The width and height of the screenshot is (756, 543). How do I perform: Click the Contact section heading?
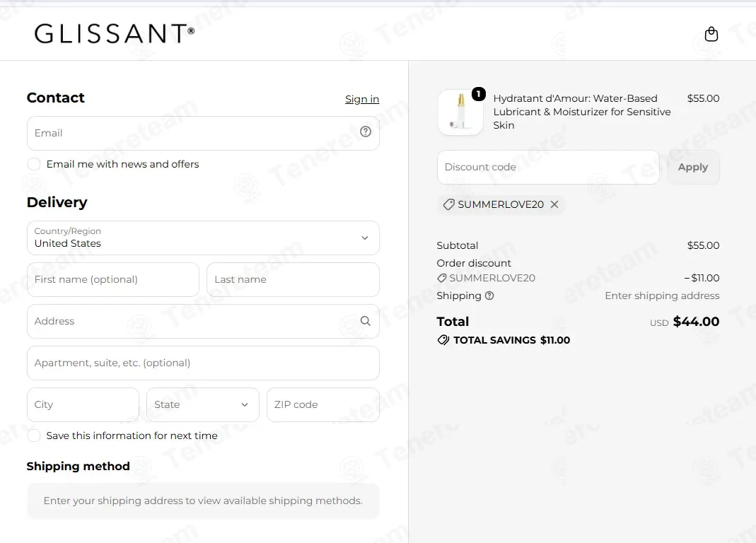[55, 98]
